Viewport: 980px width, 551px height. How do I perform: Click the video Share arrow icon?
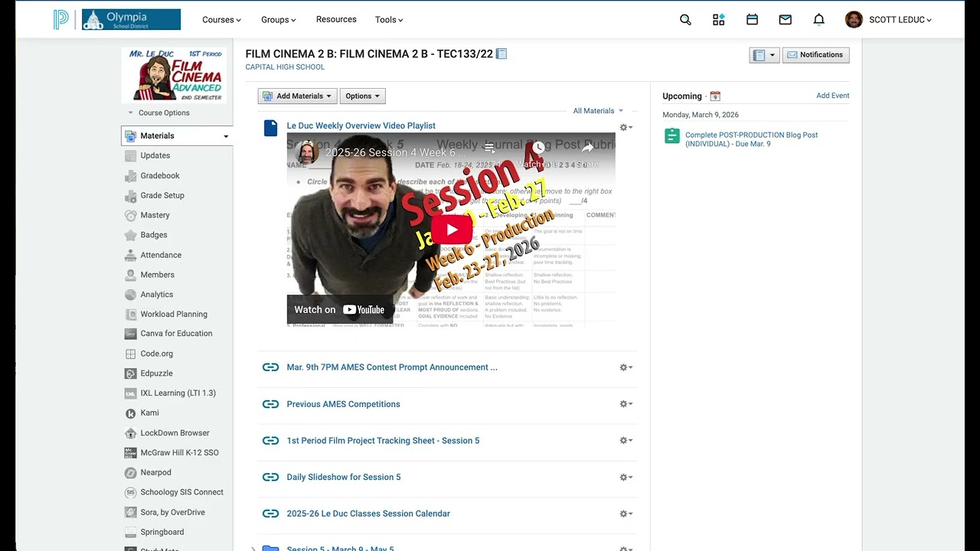point(588,148)
